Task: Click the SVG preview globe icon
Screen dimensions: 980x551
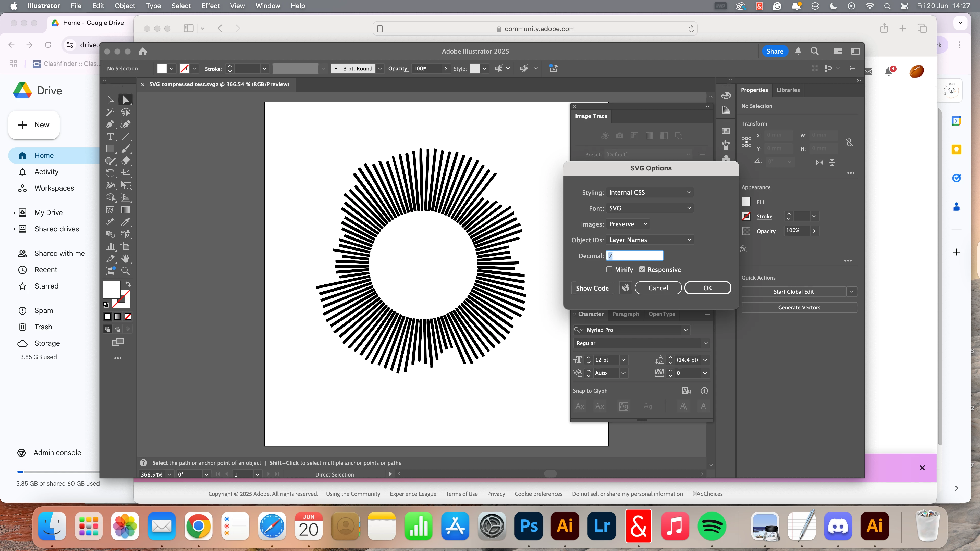Action: (x=626, y=288)
